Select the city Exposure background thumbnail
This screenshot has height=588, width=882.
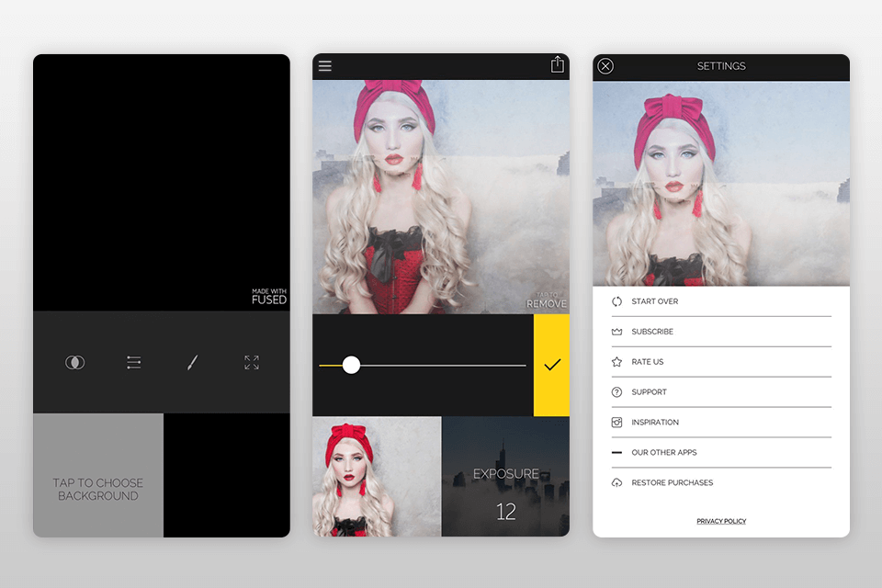(505, 477)
